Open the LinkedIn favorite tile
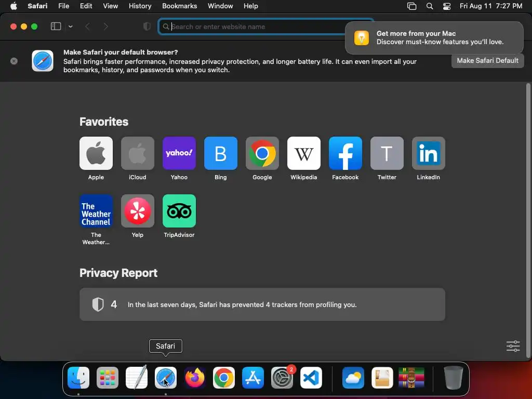 point(429,153)
